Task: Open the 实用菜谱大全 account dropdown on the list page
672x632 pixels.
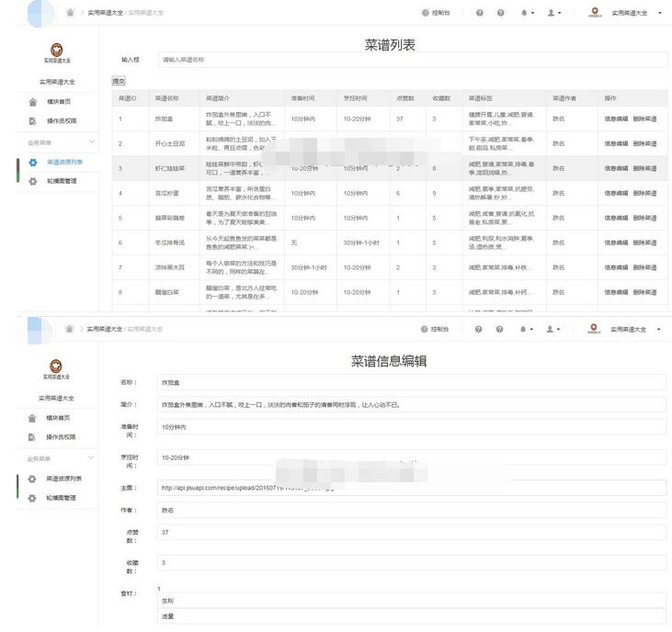Action: point(634,13)
